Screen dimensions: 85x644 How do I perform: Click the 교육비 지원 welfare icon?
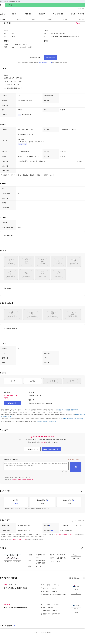click(58, 262)
